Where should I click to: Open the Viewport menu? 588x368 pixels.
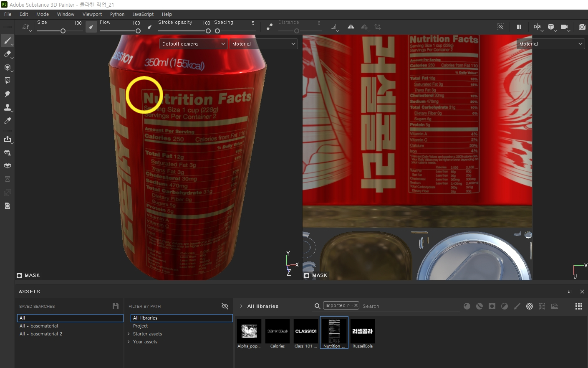[x=92, y=14]
